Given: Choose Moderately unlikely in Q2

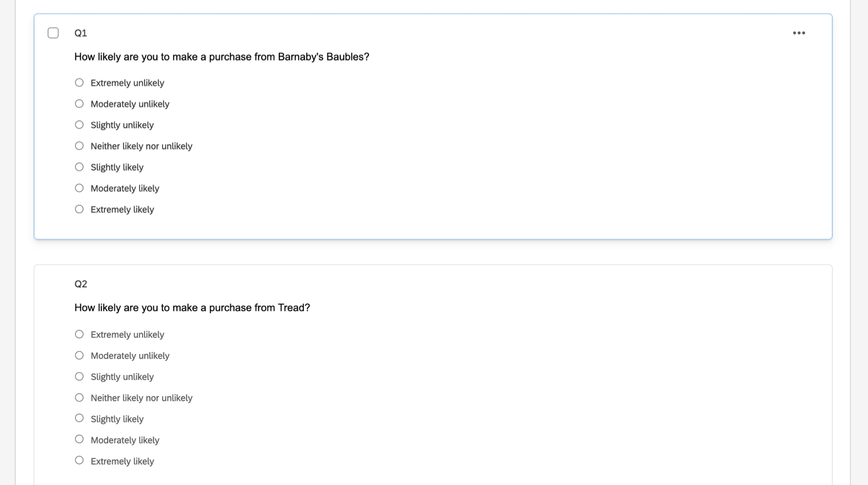Looking at the screenshot, I should [x=79, y=355].
